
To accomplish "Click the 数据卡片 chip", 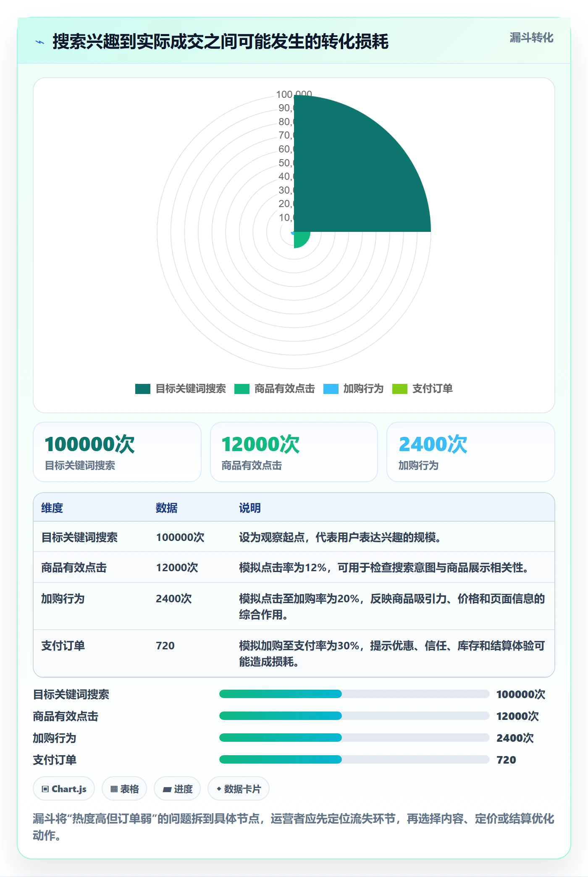I will [239, 789].
